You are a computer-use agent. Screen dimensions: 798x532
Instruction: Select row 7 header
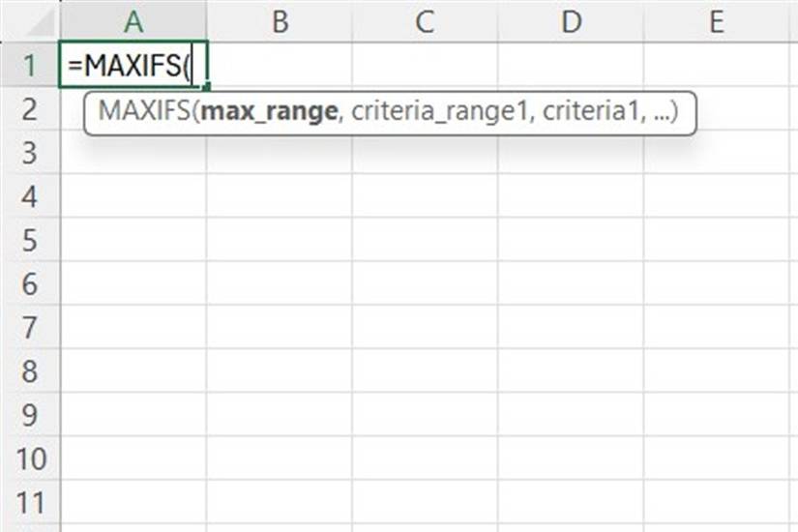click(30, 327)
